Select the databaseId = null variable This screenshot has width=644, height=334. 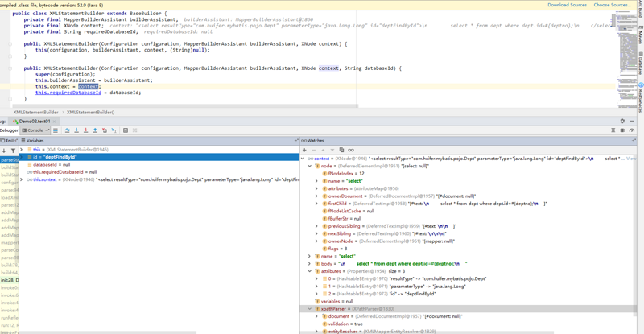pos(159,164)
